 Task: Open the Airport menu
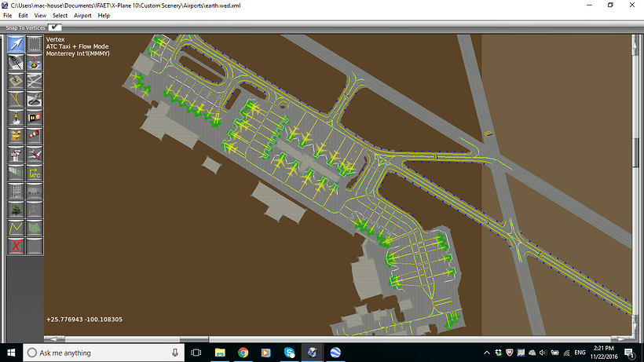[x=82, y=16]
